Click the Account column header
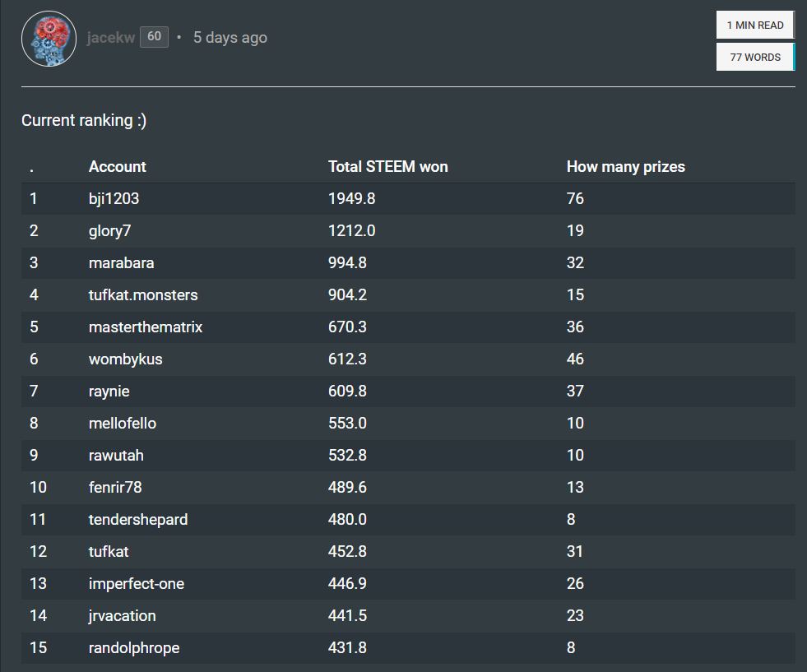 117,167
